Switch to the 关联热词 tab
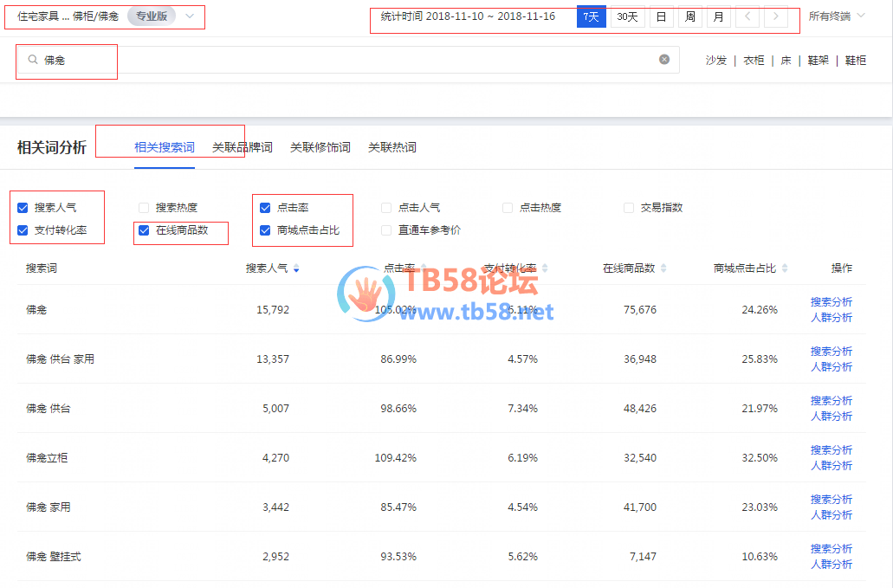893x588 pixels. click(391, 147)
